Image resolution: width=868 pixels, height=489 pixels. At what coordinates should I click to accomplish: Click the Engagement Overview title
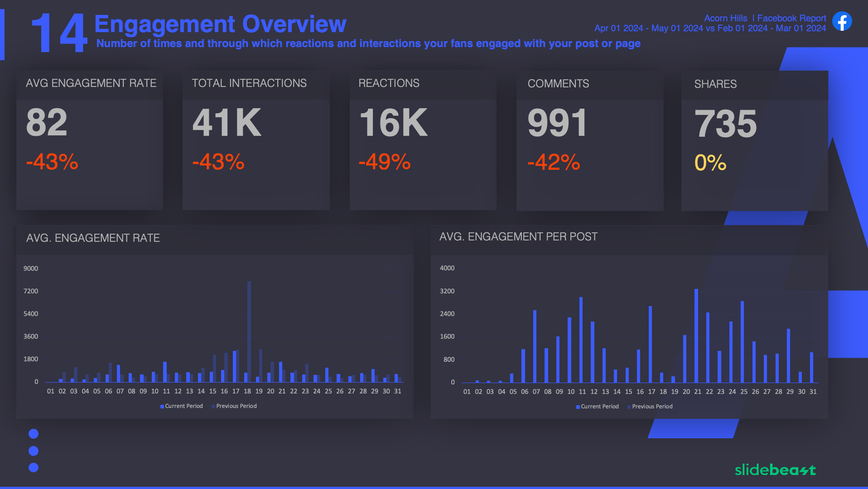(220, 24)
